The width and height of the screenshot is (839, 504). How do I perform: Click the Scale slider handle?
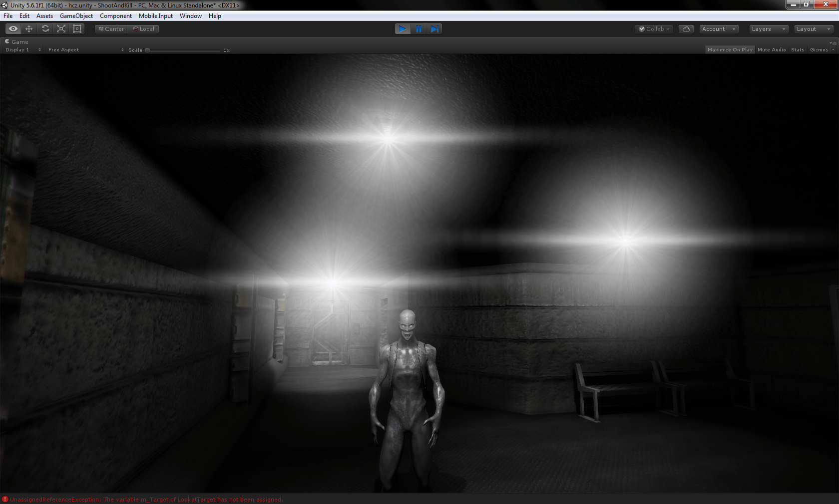click(147, 50)
